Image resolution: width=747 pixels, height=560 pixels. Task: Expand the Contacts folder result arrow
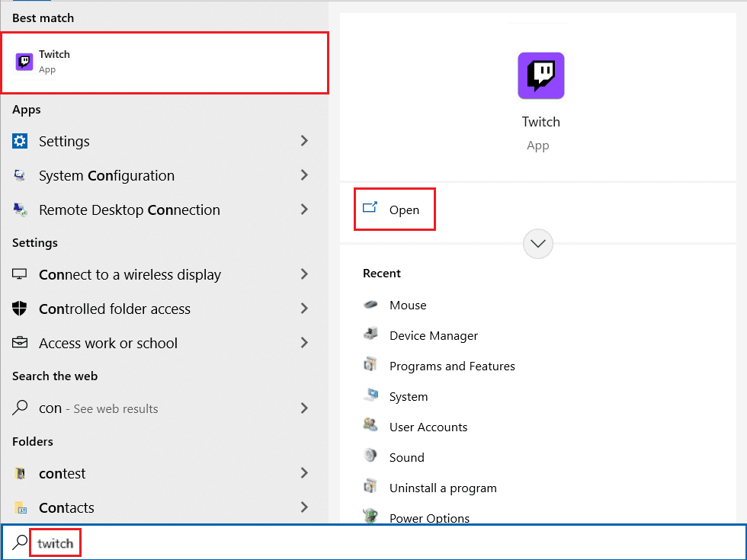coord(304,507)
